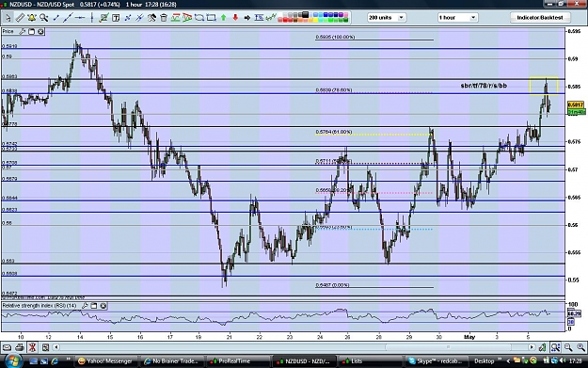Click the chart bars icon near scrollbar
This screenshot has width=588, height=368.
pos(542,347)
